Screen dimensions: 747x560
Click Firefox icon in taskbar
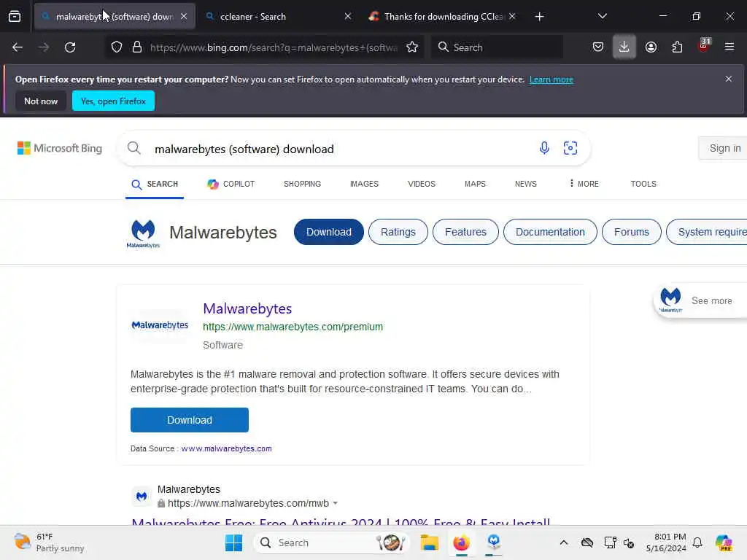tap(461, 542)
